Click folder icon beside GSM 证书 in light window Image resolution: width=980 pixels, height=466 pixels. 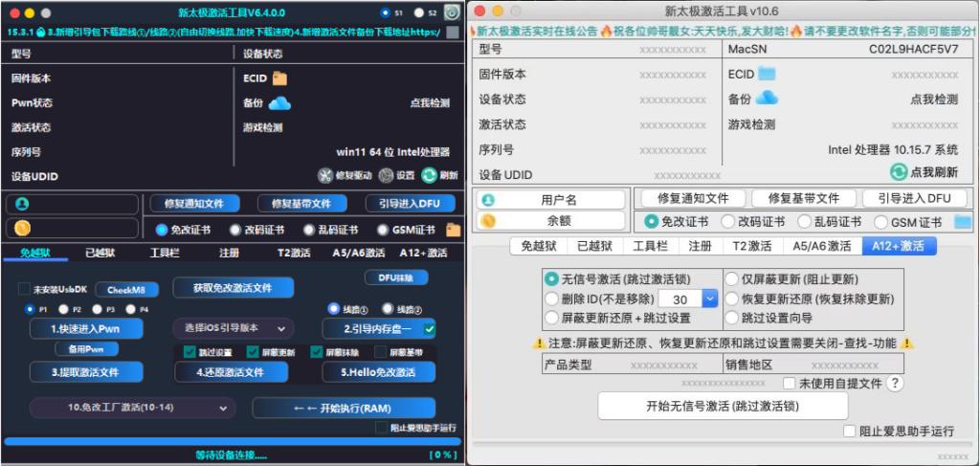point(962,222)
